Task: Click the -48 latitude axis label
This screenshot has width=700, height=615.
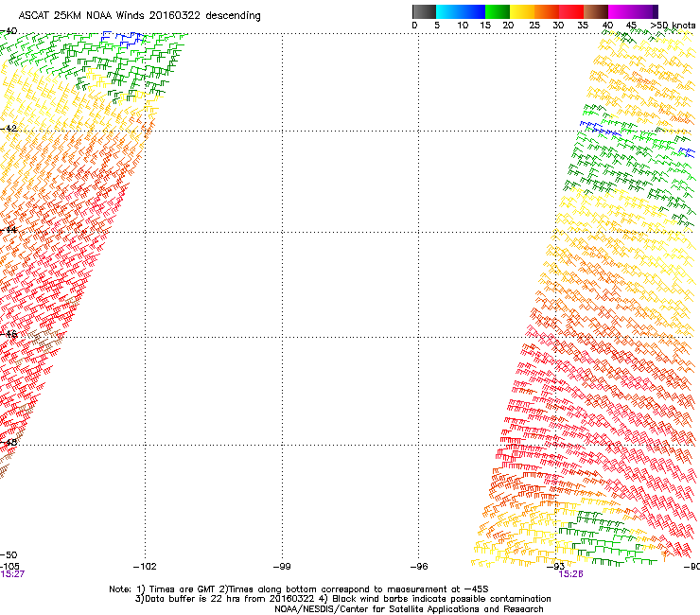Action: point(9,442)
